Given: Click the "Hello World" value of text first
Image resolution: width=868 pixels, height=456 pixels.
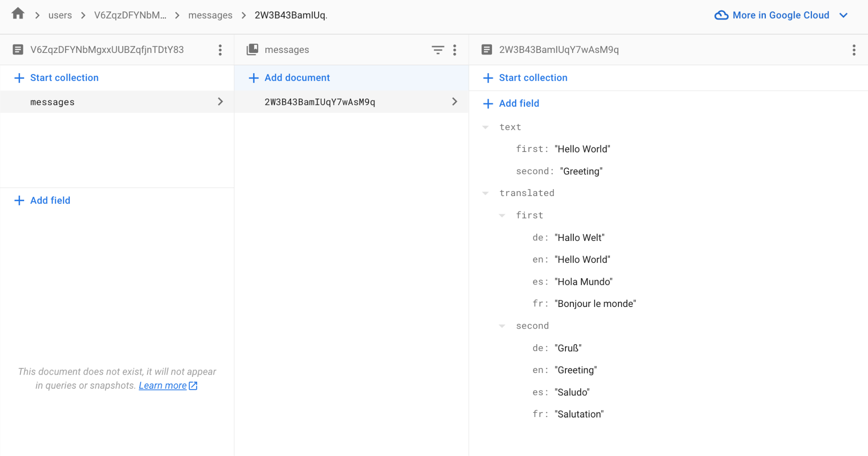Looking at the screenshot, I should 582,149.
